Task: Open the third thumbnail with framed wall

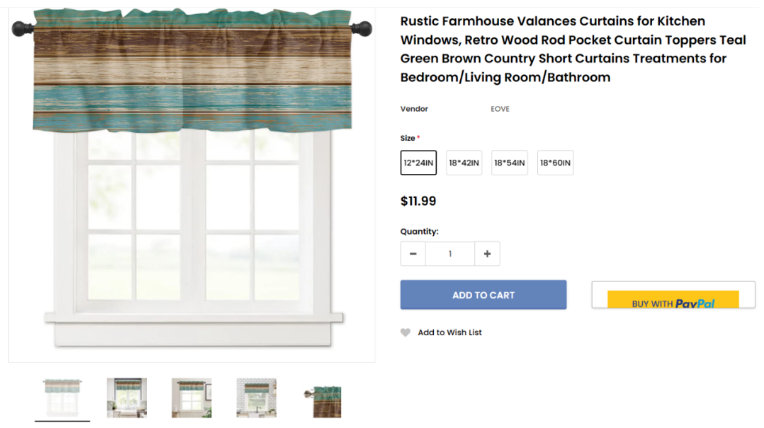Action: pyautogui.click(x=191, y=398)
